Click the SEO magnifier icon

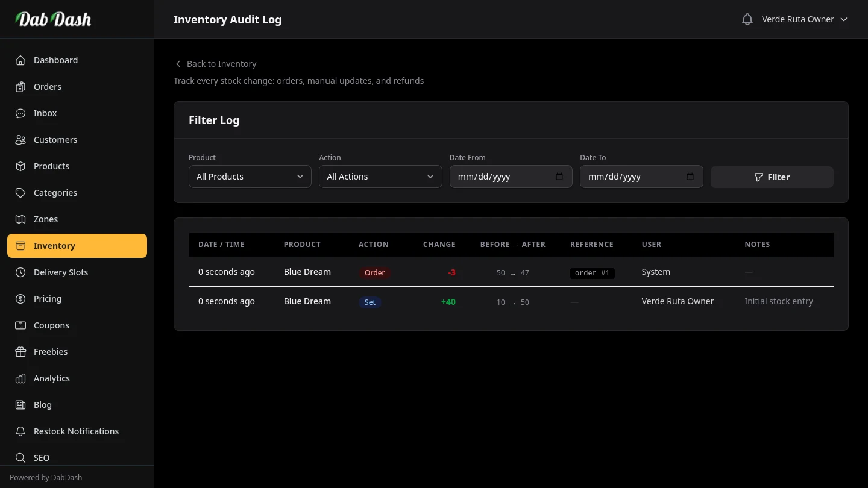20,458
